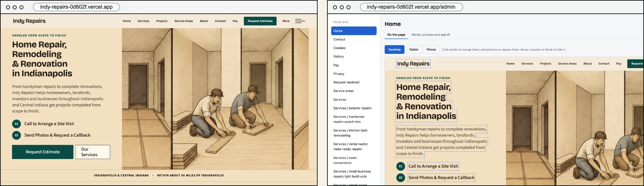Click Home nav link in left window

coord(127,21)
